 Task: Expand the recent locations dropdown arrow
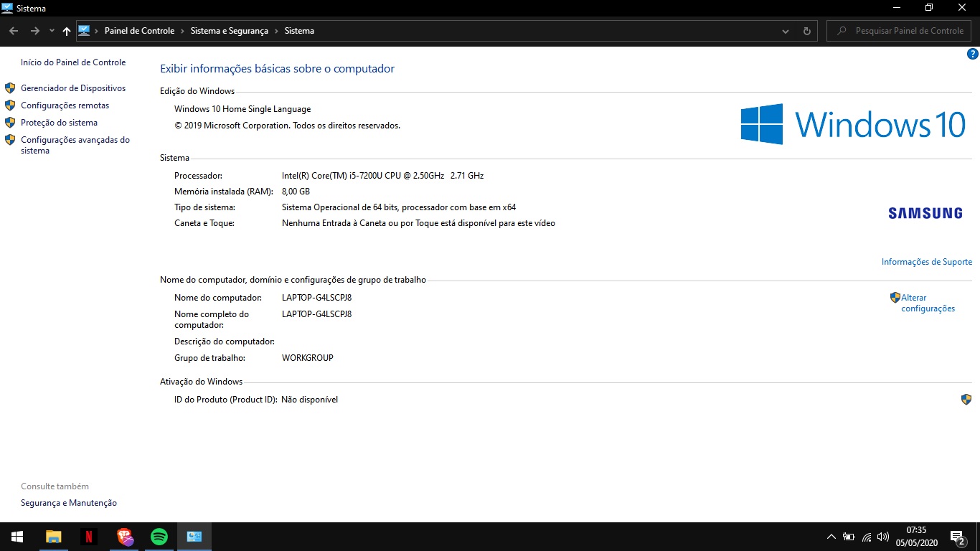[x=52, y=31]
